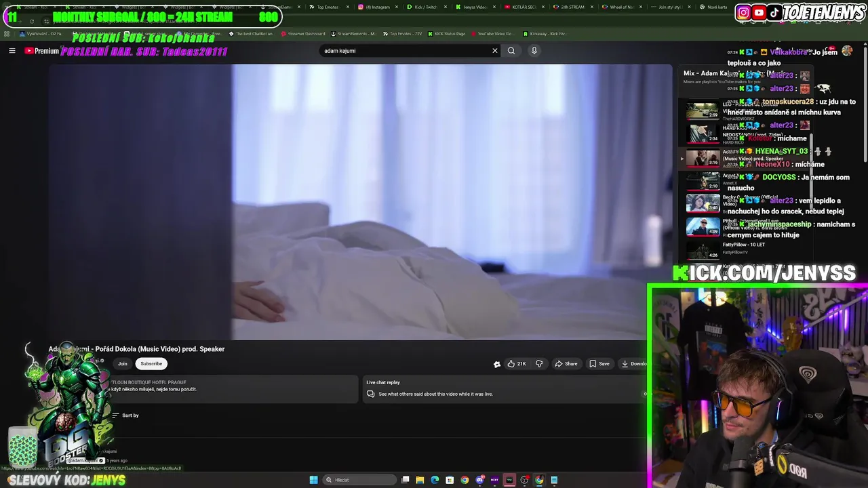The height and width of the screenshot is (488, 868).
Task: Open Task View from taskbar
Action: click(406, 480)
